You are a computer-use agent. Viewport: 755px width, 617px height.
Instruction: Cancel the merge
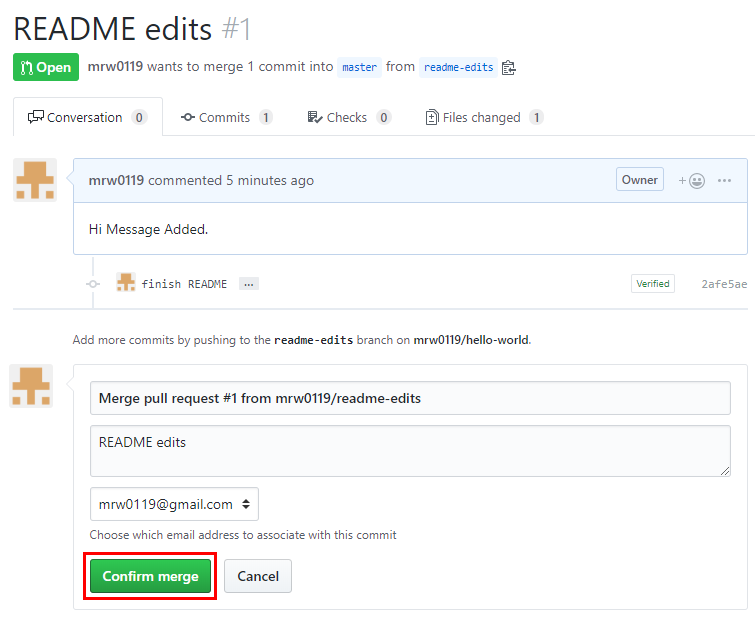(258, 576)
